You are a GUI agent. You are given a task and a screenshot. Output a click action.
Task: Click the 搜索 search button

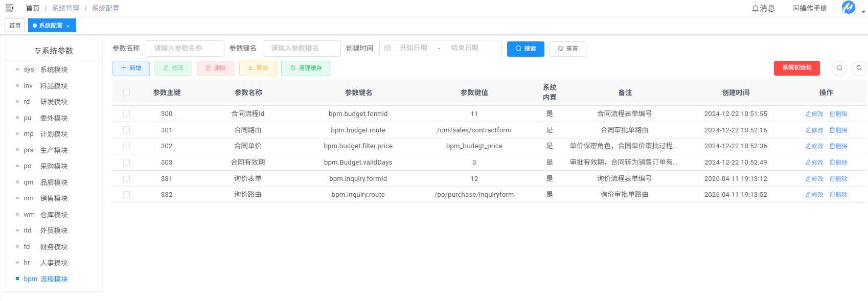tap(526, 49)
